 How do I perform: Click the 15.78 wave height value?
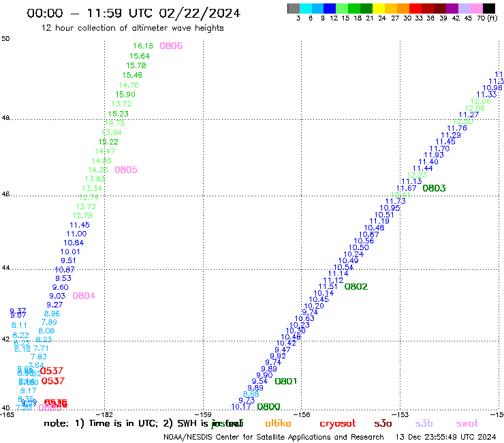click(136, 65)
